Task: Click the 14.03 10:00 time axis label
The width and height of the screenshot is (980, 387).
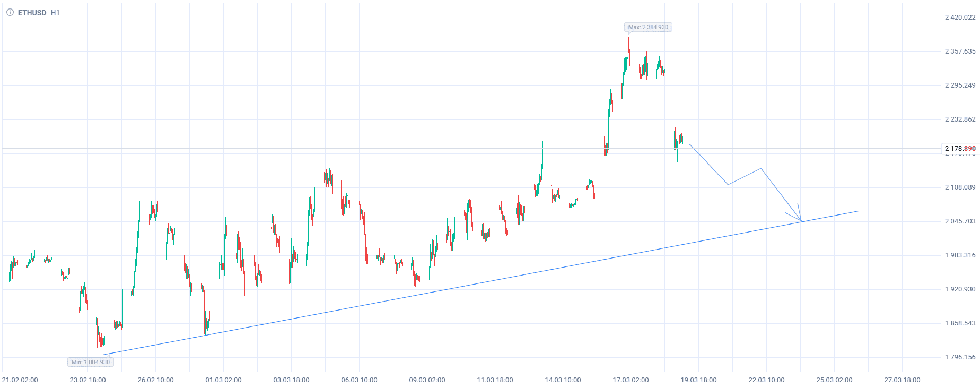Action: coord(563,380)
